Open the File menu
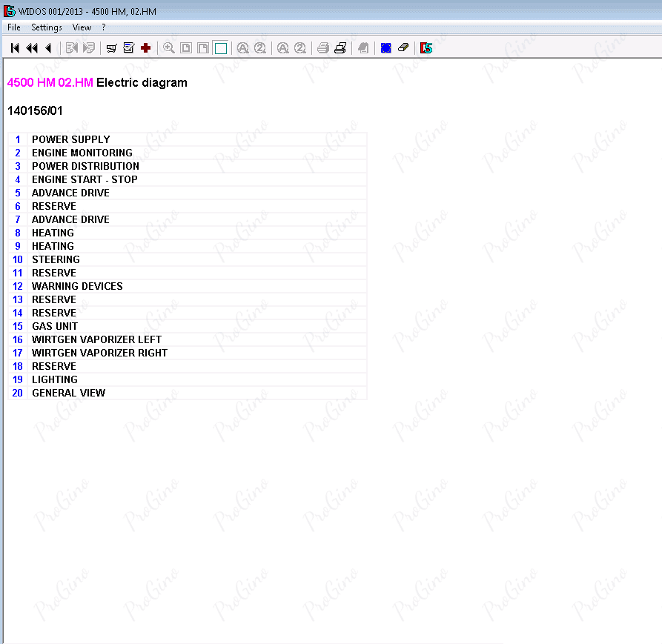The height and width of the screenshot is (644, 662). [x=14, y=27]
